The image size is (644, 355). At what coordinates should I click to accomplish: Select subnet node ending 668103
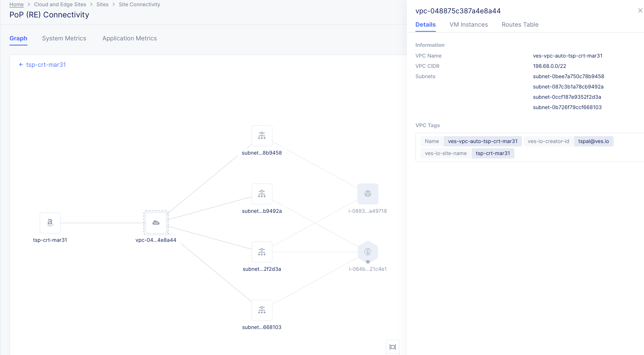[x=262, y=310]
